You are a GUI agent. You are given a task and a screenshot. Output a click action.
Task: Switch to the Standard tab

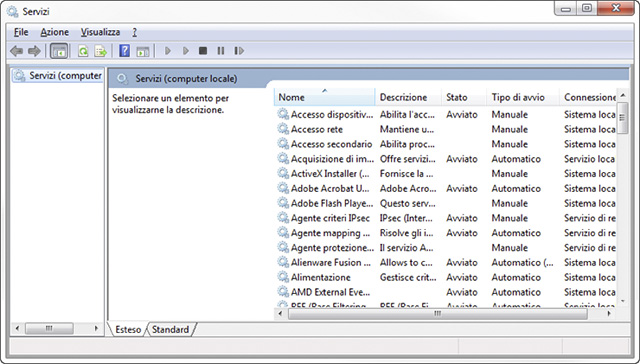[170, 329]
